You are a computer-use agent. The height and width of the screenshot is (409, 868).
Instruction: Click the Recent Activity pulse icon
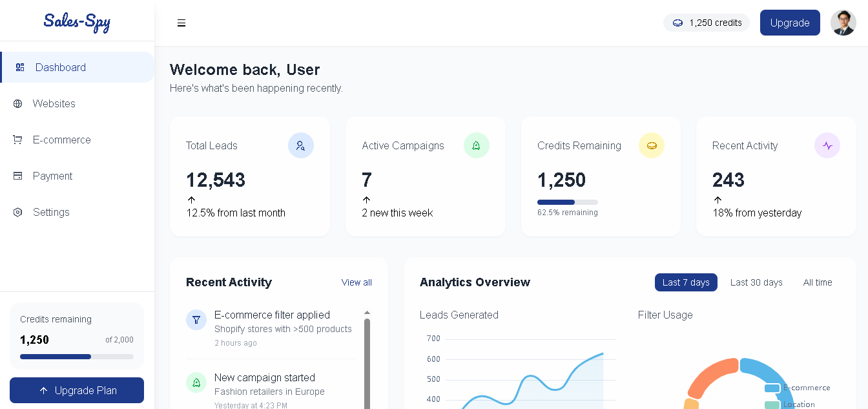[827, 145]
